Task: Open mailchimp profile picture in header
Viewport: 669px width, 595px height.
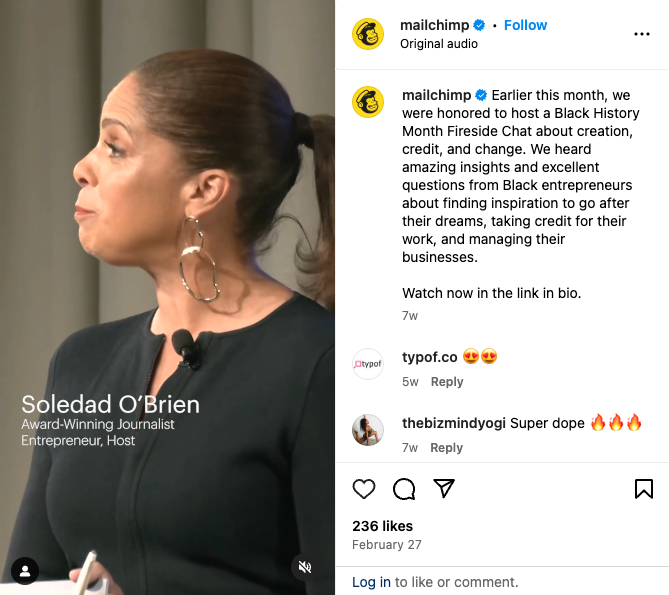Action: click(x=368, y=34)
